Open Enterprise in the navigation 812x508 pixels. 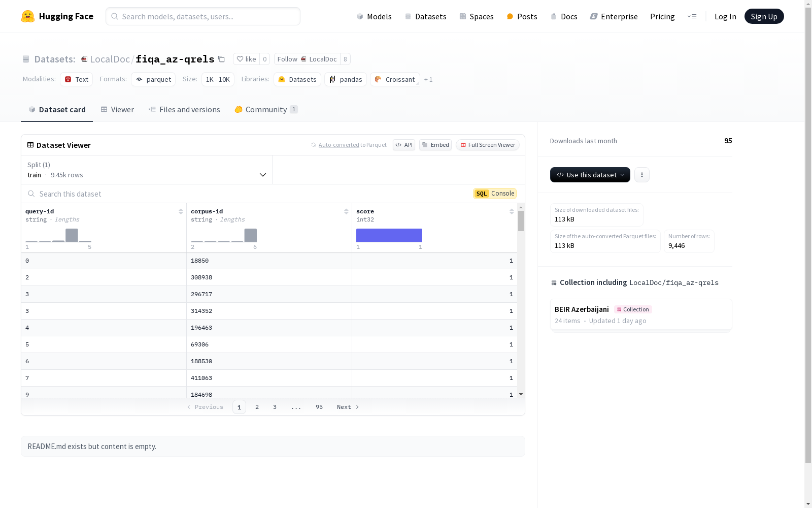click(614, 16)
